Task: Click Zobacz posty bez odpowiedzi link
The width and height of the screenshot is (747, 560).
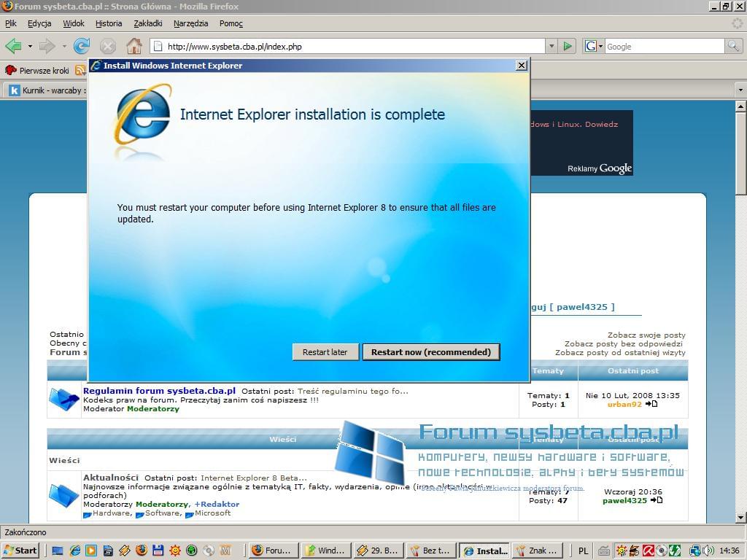Action: [624, 343]
